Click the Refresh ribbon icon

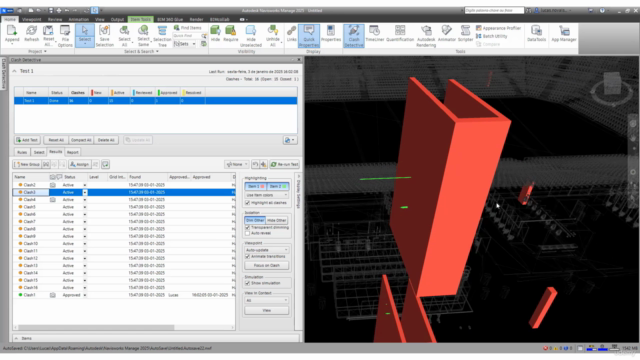click(31, 34)
